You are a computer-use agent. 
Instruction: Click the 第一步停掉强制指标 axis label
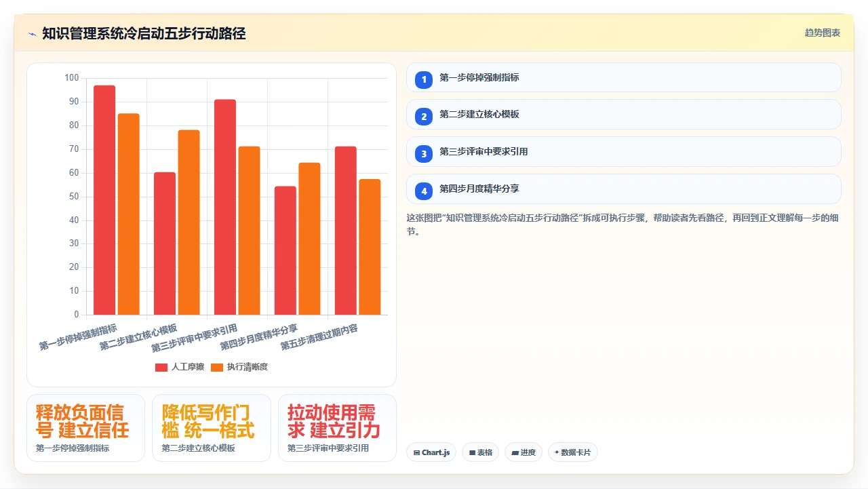(78, 337)
